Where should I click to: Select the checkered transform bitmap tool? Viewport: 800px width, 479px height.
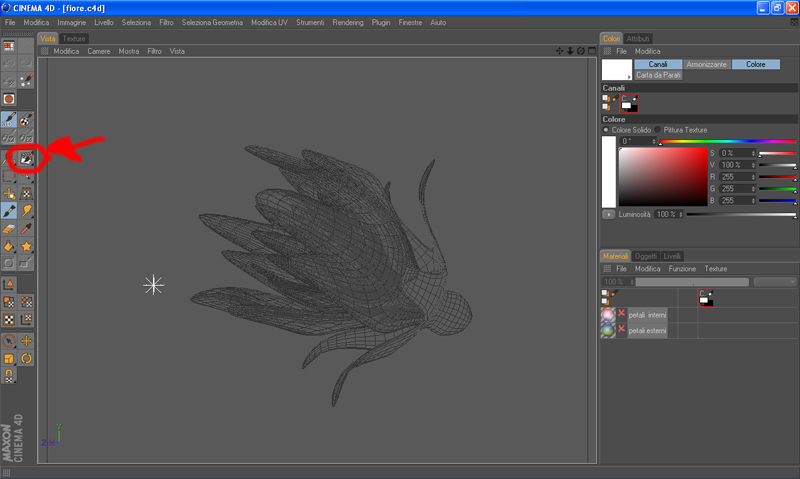(x=26, y=193)
